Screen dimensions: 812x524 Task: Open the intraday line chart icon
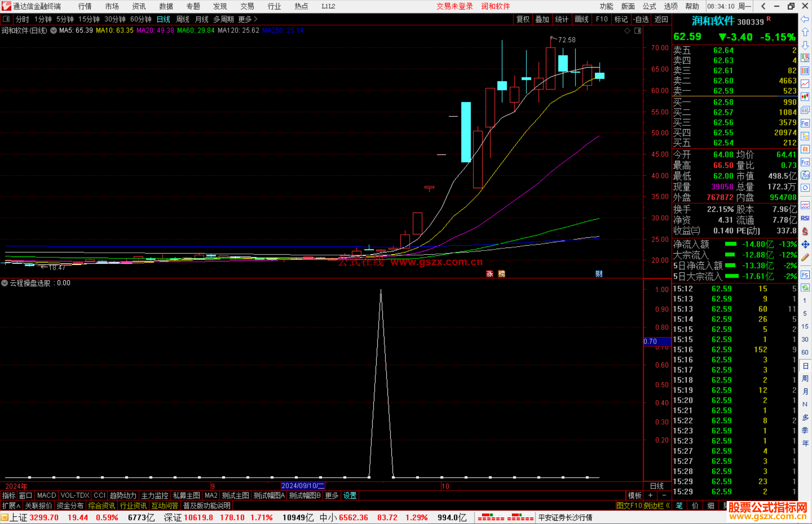point(805,84)
